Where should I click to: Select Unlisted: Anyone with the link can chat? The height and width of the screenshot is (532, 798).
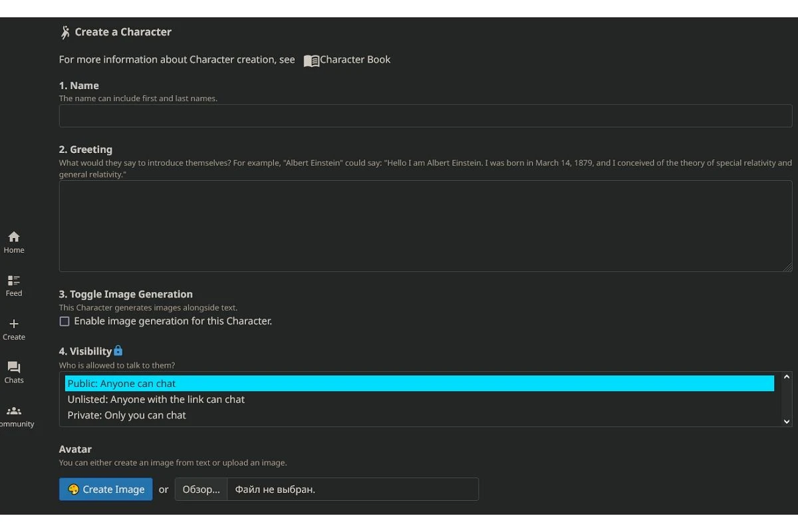click(420, 400)
